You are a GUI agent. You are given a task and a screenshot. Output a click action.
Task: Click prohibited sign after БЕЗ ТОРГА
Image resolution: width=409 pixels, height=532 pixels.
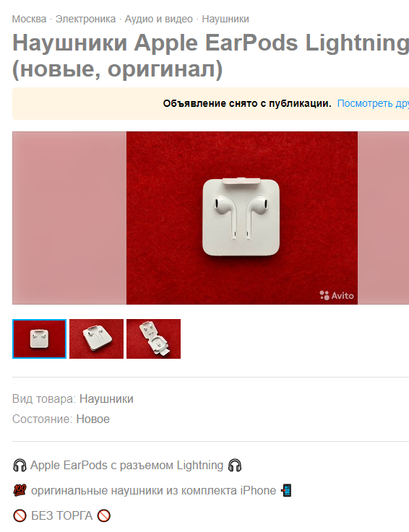point(104,516)
